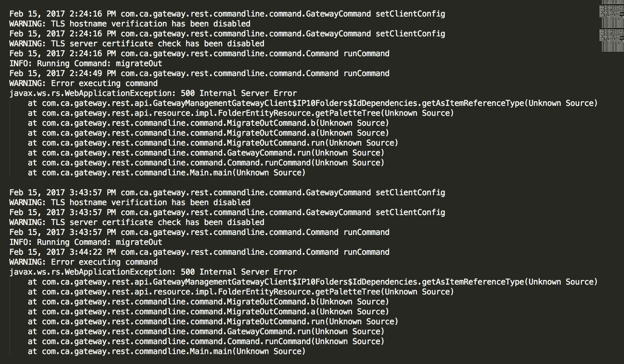Place cursor on the 2:24:49 PM log line

click(x=199, y=73)
